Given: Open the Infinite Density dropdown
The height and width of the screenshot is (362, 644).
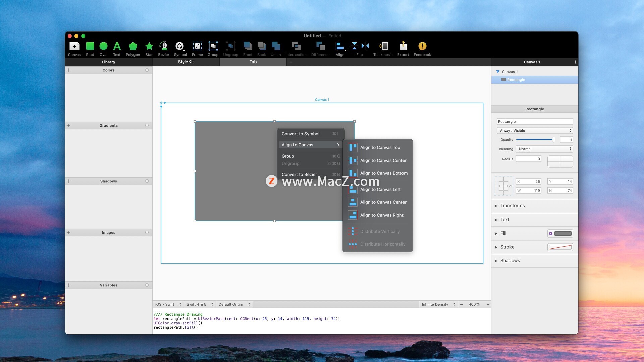Looking at the screenshot, I should 438,304.
